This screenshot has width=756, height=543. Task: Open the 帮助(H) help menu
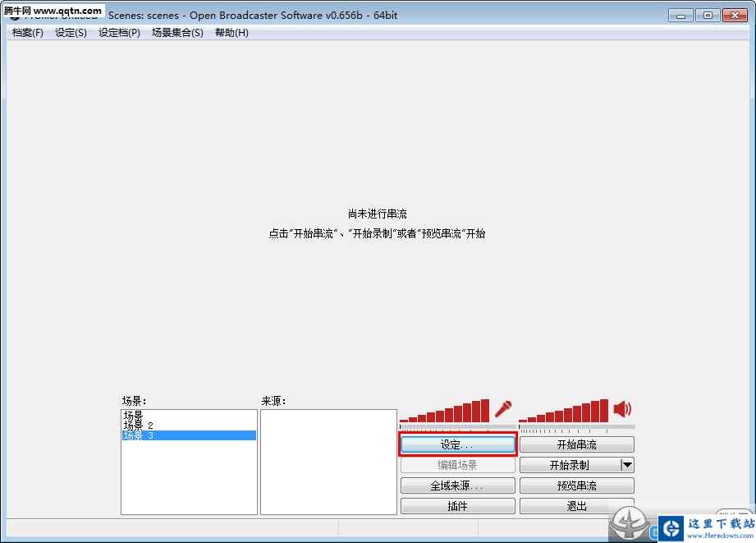point(231,32)
